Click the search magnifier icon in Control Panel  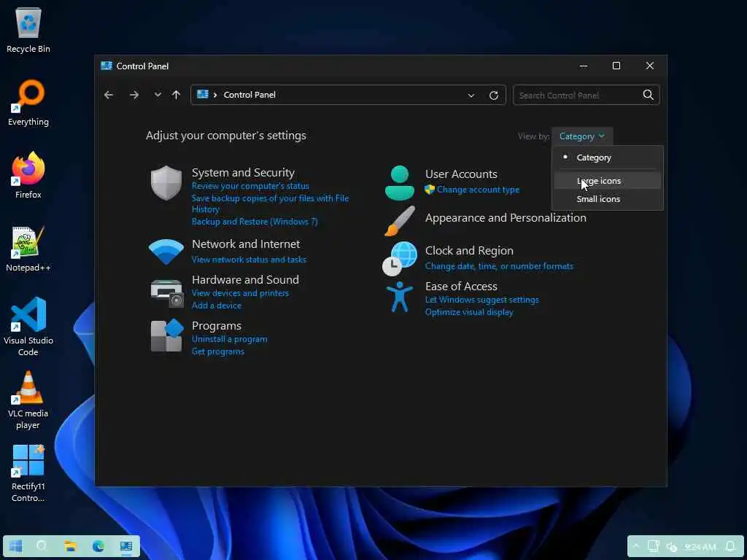pos(648,95)
